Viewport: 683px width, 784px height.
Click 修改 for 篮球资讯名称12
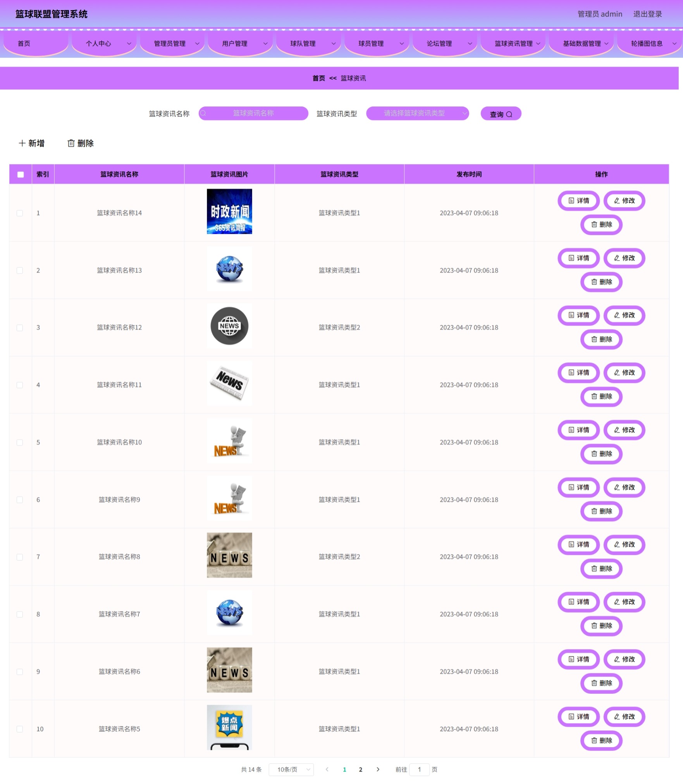(624, 315)
